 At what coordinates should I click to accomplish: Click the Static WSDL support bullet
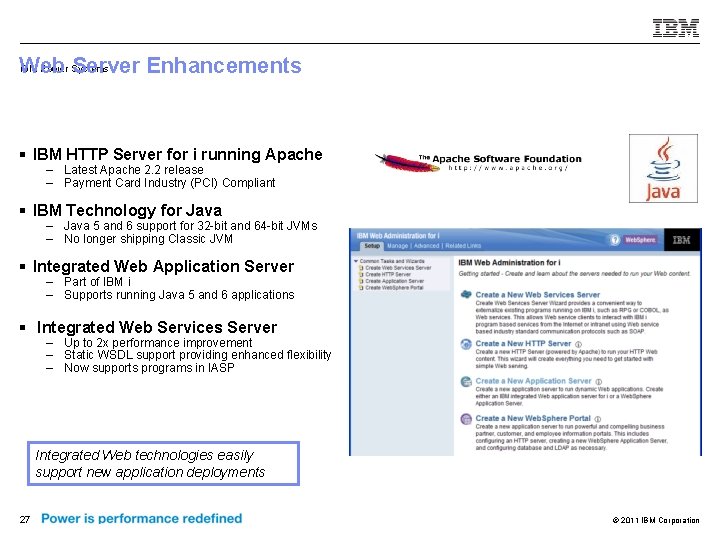[197, 355]
